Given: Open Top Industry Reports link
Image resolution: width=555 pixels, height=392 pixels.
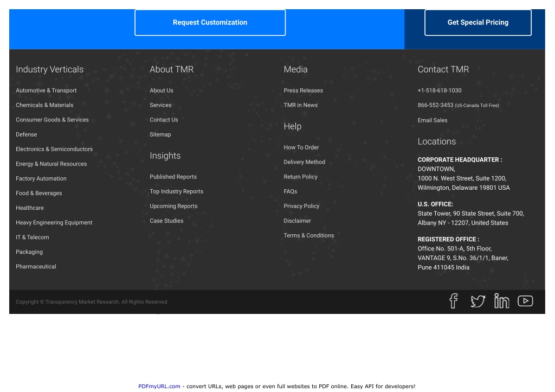Looking at the screenshot, I should [x=176, y=191].
